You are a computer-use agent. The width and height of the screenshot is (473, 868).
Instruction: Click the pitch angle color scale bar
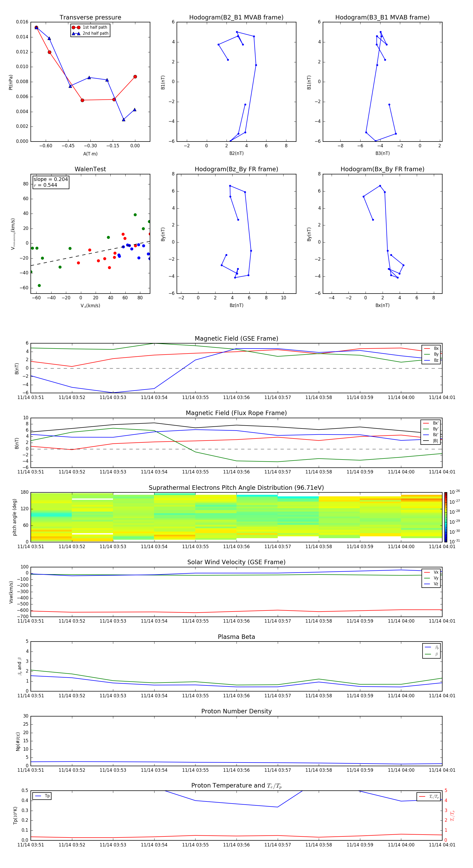(446, 517)
